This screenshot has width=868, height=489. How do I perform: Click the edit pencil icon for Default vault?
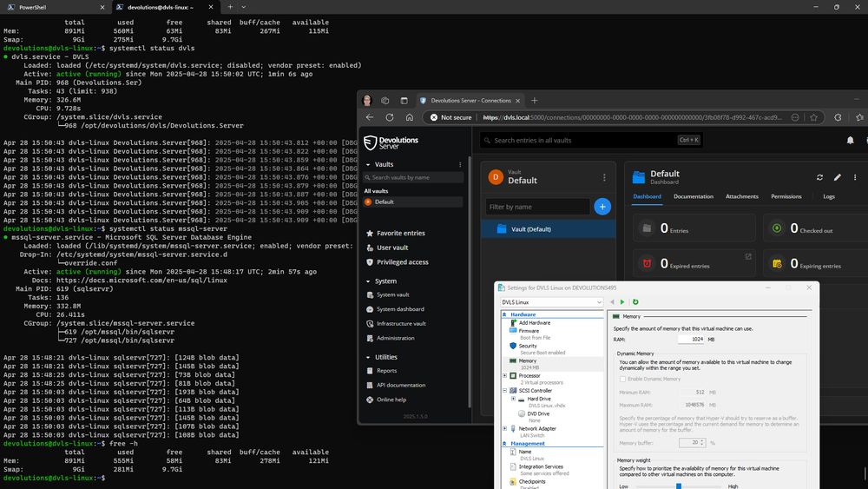(837, 177)
